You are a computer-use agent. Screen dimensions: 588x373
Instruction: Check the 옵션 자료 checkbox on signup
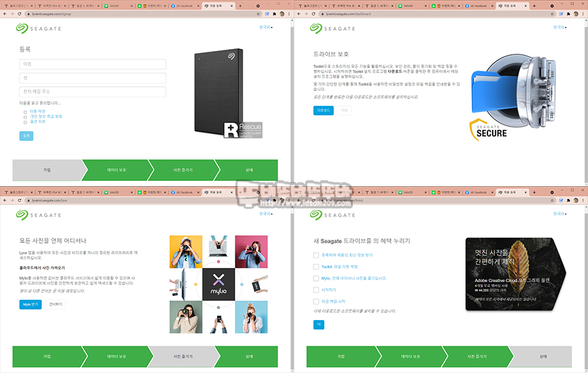point(25,122)
